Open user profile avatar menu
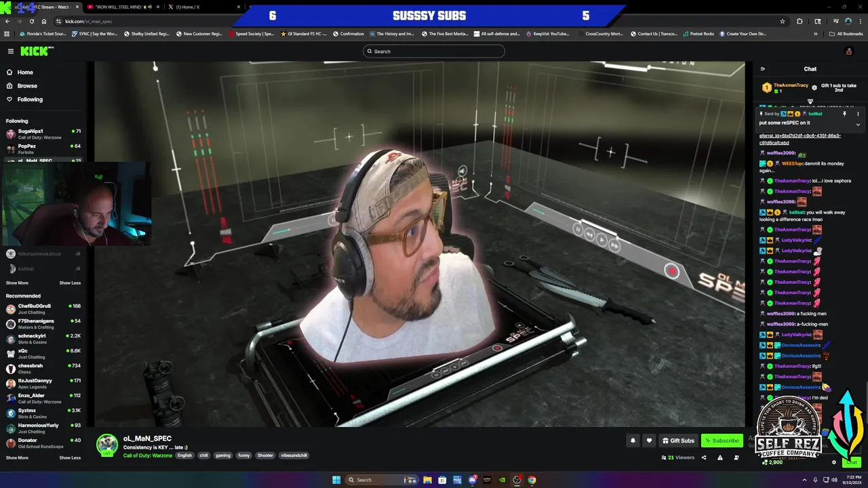This screenshot has width=868, height=488. pos(848,52)
